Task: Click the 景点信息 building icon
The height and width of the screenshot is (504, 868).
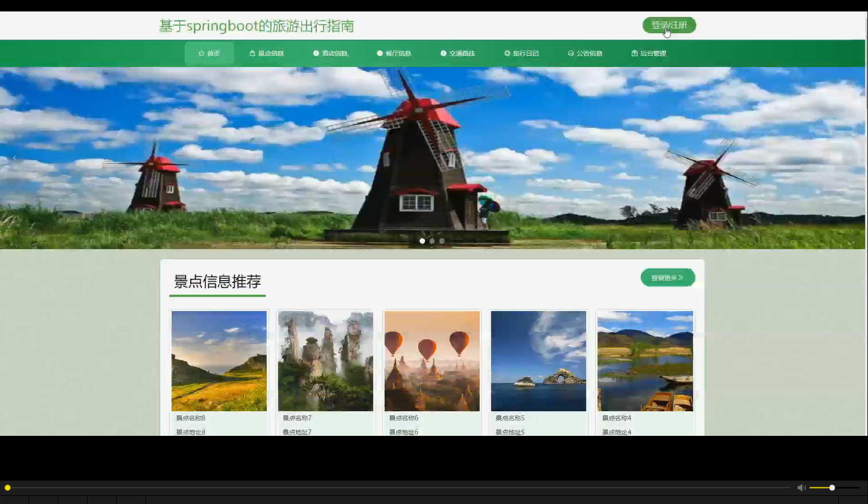Action: pos(252,53)
